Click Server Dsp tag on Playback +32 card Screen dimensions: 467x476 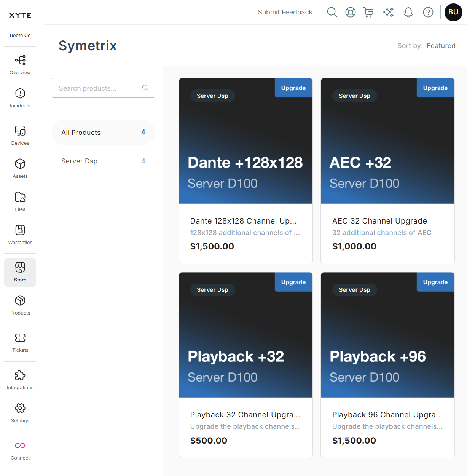[212, 290]
